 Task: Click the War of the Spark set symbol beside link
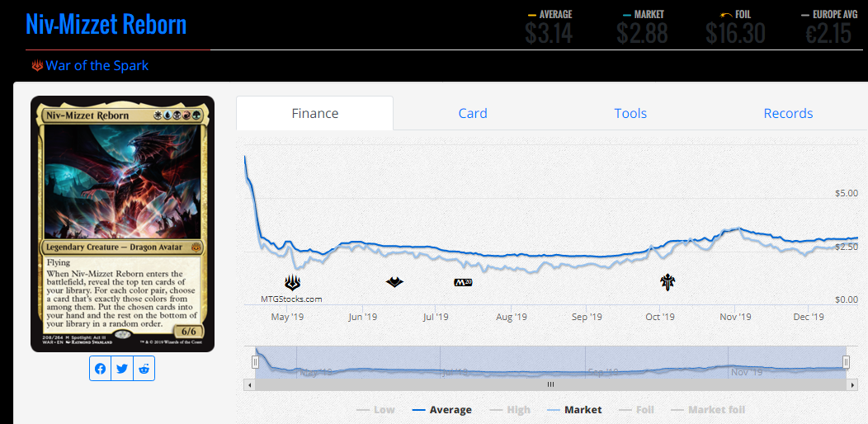tap(38, 66)
